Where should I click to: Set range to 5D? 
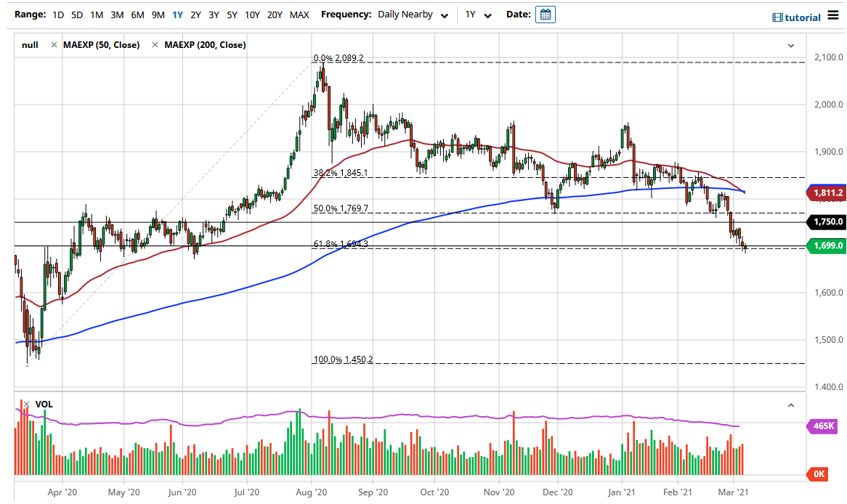[77, 15]
